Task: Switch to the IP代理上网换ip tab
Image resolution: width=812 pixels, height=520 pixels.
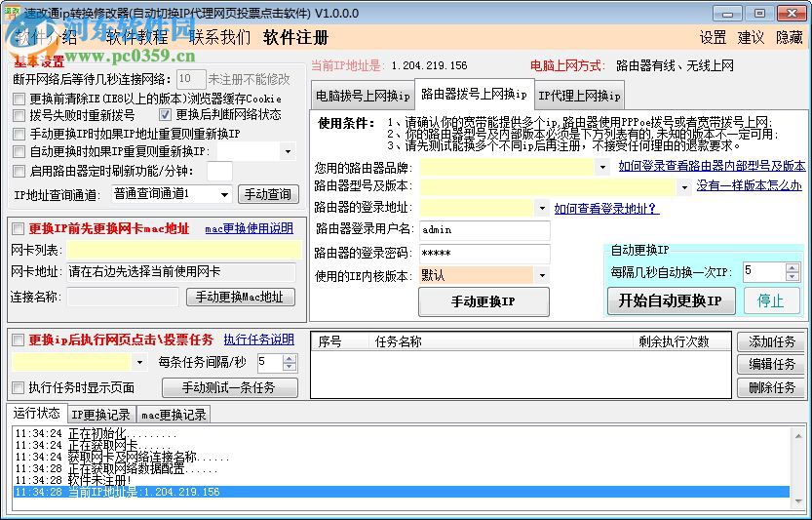Action: pos(579,96)
